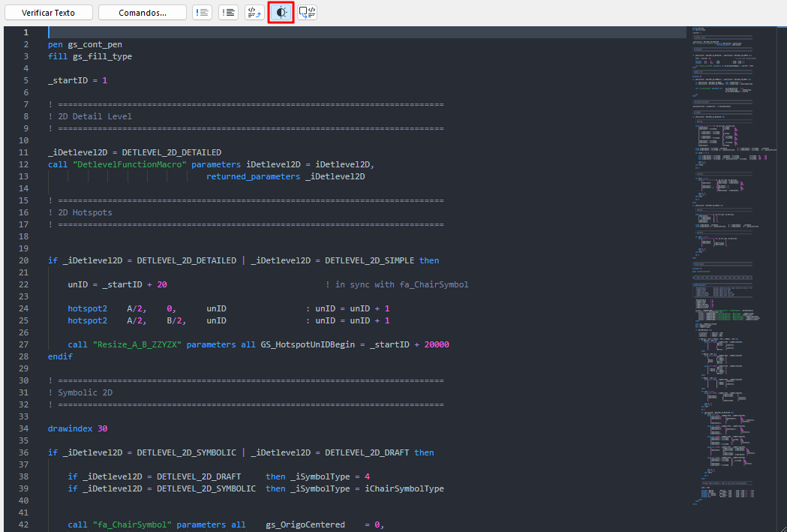The height and width of the screenshot is (532, 787).
Task: Click the endif keyword on line 28
Action: [60, 356]
